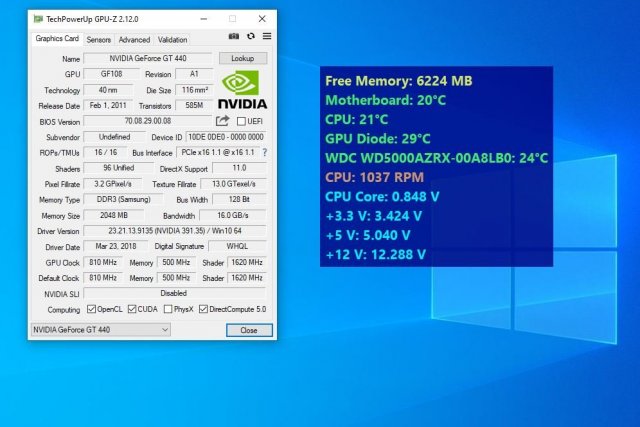Click the Default Clock value 810 MHz
Screen dimensions: 640x427
(x=103, y=278)
